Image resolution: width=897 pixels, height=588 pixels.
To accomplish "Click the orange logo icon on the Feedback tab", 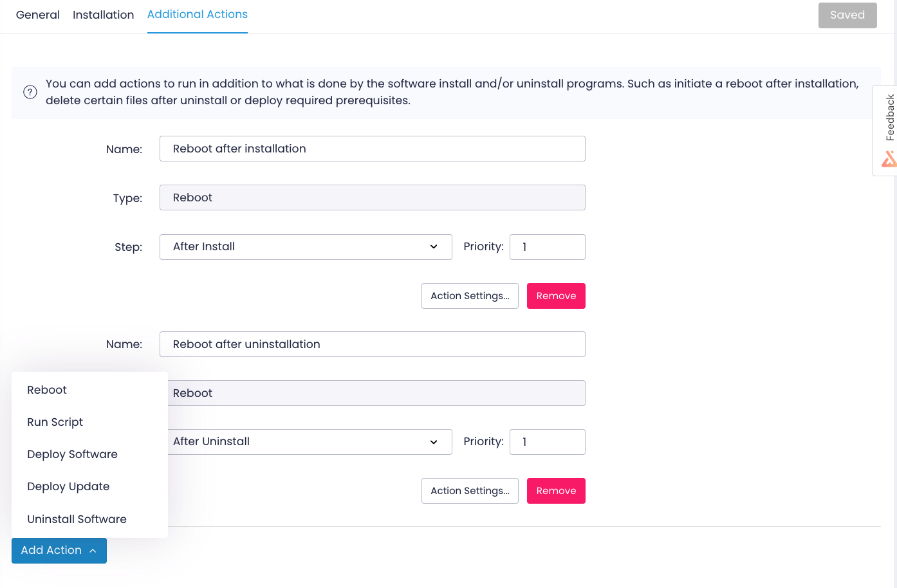I will 889,158.
